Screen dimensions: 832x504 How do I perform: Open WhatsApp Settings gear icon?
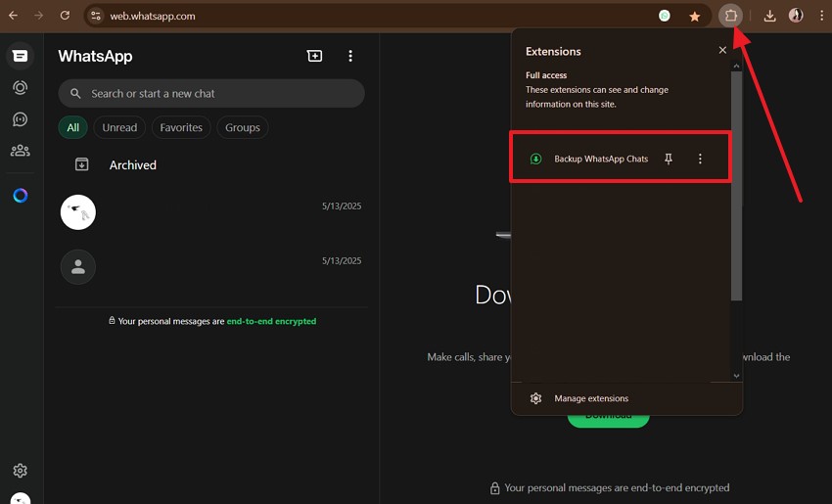click(20, 471)
